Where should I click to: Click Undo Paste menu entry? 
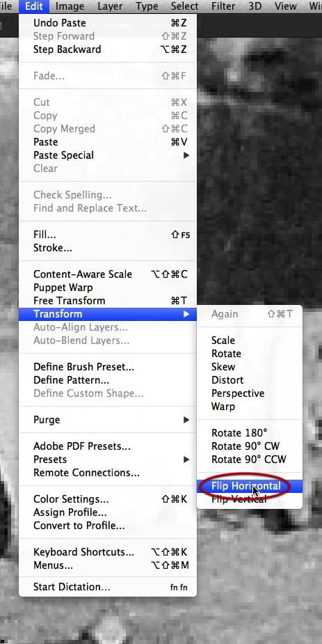108,23
